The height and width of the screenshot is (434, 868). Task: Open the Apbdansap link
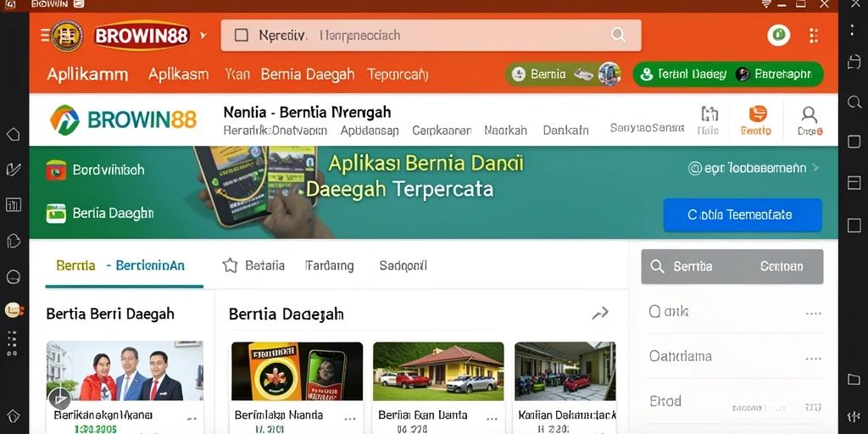(x=370, y=131)
